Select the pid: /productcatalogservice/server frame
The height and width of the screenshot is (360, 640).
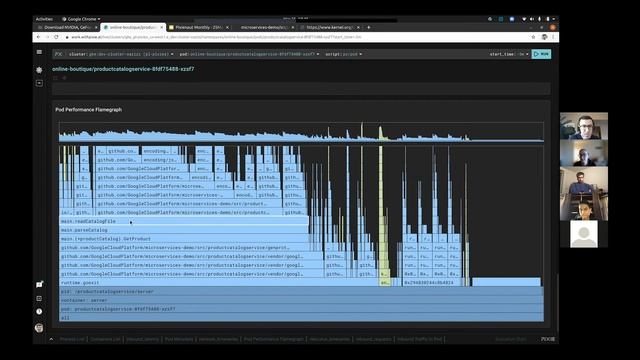(x=301, y=291)
